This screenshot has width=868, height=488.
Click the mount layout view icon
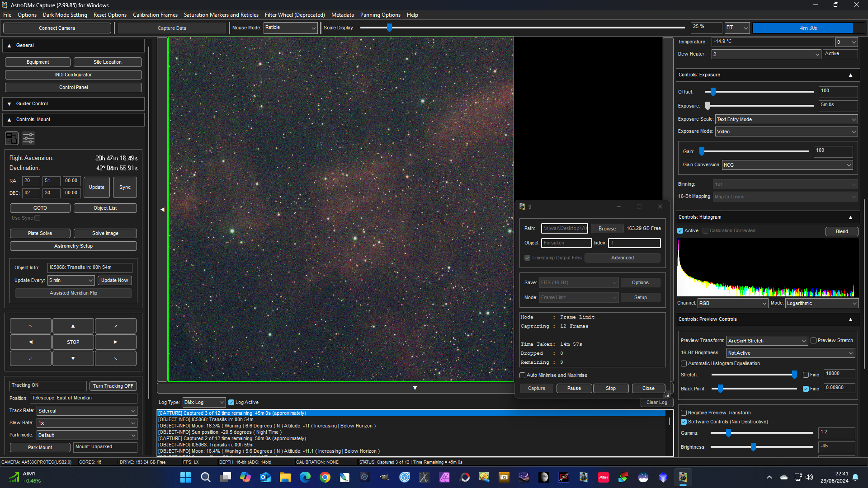[12, 138]
